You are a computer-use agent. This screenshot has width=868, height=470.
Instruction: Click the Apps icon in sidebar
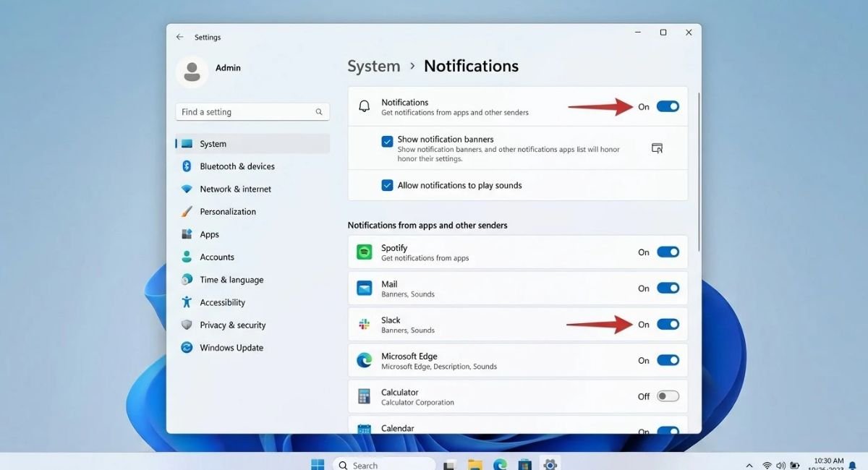[x=187, y=234]
